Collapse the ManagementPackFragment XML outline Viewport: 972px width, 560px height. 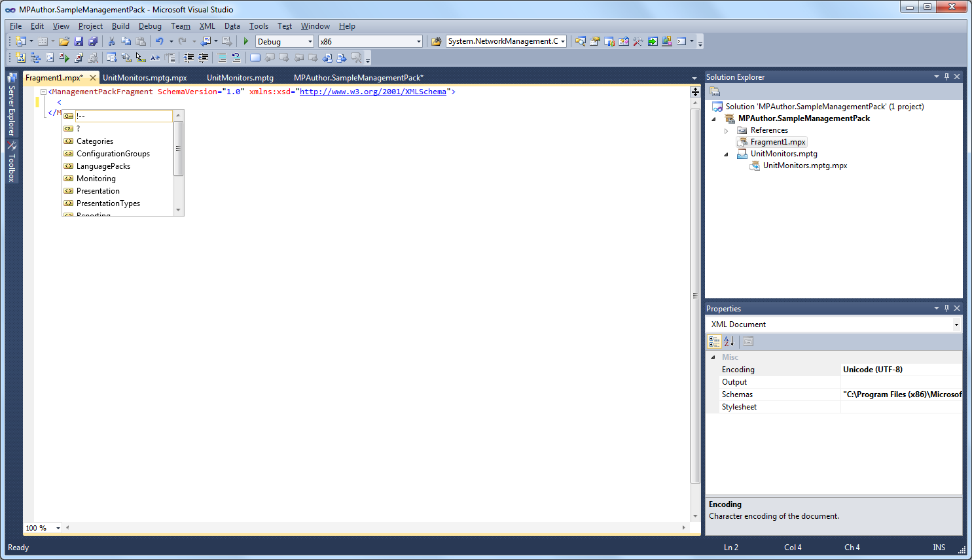coord(43,92)
